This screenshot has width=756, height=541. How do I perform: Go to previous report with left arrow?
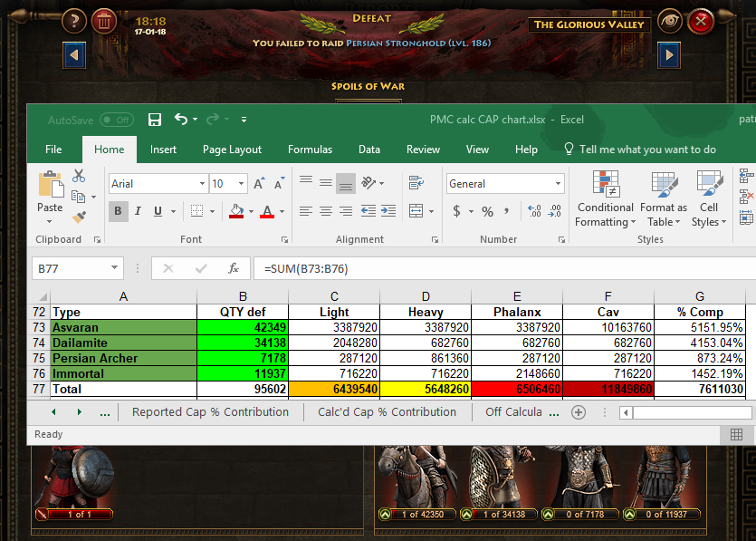tap(74, 55)
